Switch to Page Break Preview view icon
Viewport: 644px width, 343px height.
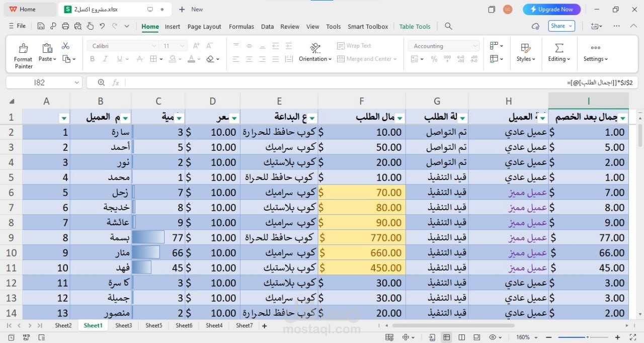pyautogui.click(x=461, y=337)
